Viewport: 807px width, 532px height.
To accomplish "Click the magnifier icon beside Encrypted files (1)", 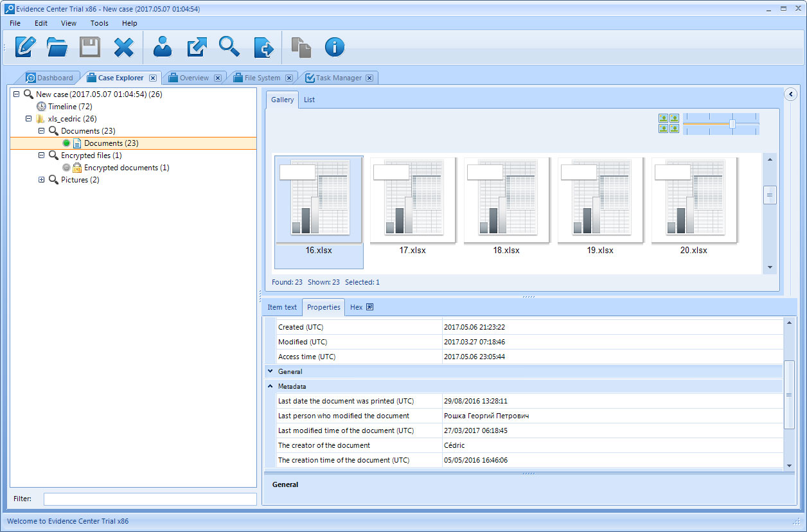I will point(54,155).
